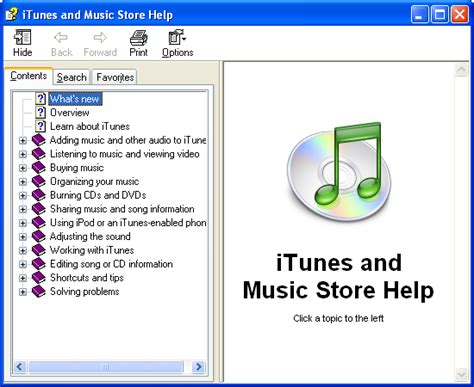This screenshot has height=387, width=474.
Task: Expand the Burning CDs and DVDs node
Action: point(23,195)
